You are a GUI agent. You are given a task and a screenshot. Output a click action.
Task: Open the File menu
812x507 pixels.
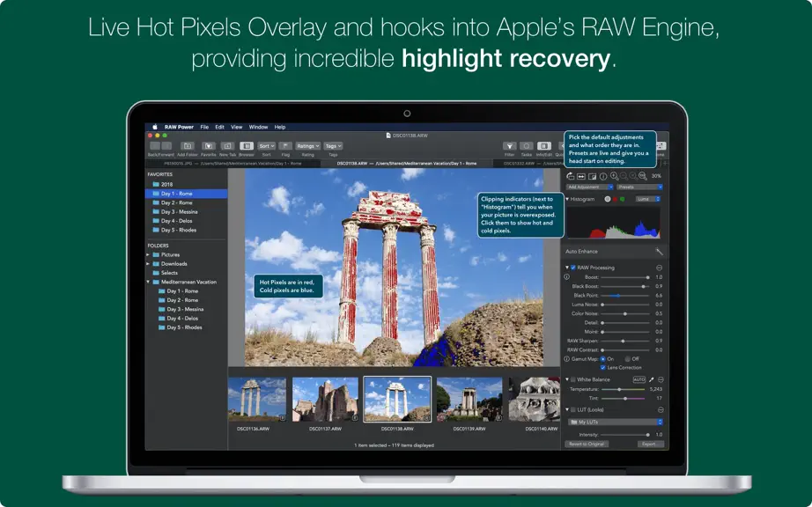[x=204, y=127]
